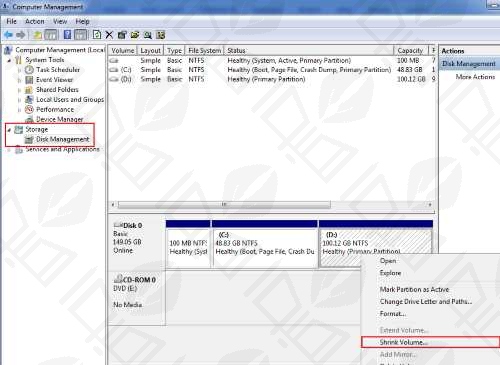The height and width of the screenshot is (365, 500).
Task: Click the Disk 0 drive icon
Action: tap(118, 225)
